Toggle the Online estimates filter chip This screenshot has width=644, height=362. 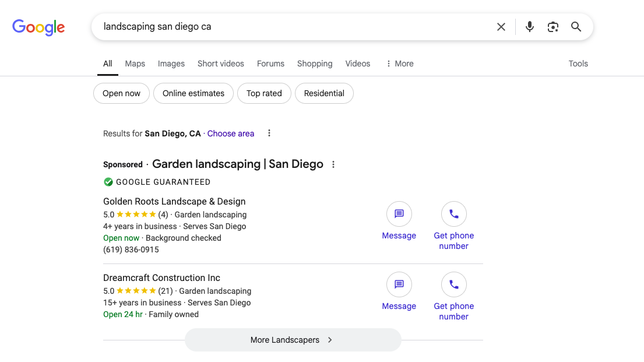[x=193, y=93]
